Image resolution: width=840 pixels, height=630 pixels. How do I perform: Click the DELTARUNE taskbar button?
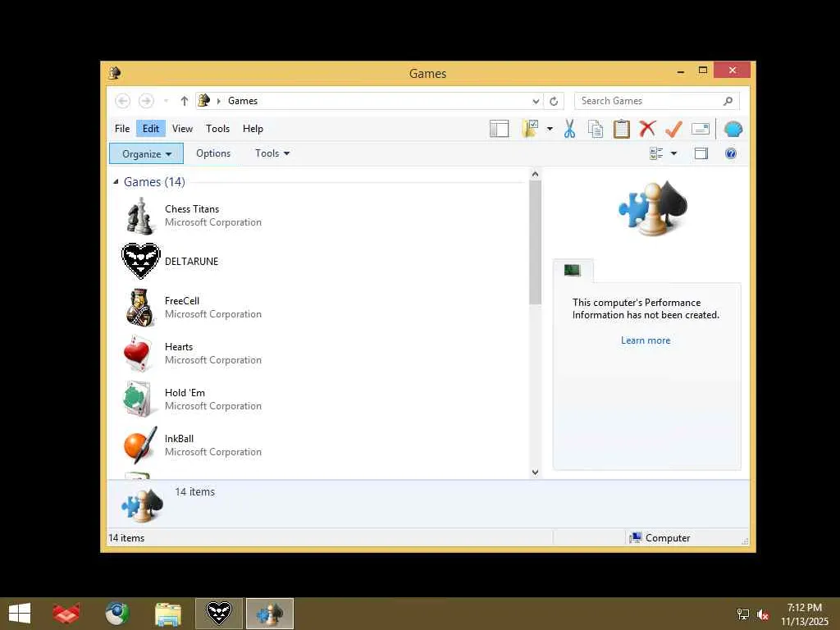point(218,614)
